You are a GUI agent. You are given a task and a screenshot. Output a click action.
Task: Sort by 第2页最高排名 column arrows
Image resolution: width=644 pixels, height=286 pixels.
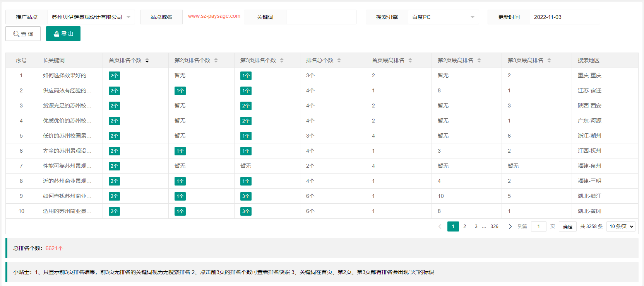point(479,61)
